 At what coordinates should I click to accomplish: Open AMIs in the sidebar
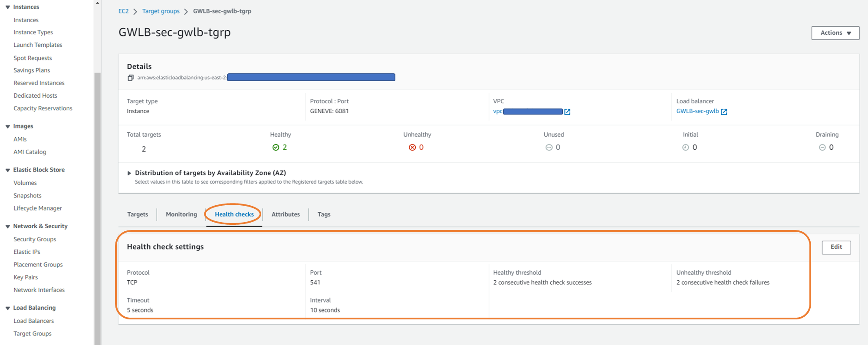(20, 139)
